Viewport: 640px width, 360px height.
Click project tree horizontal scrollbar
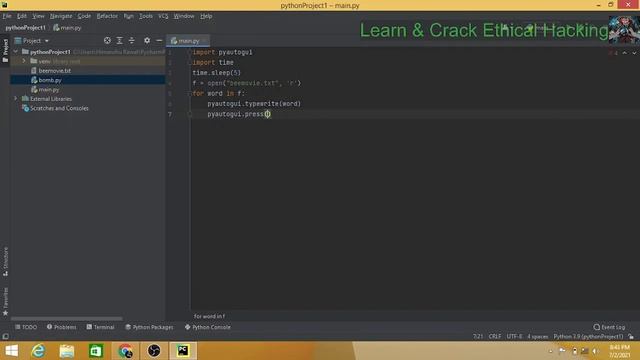coord(67,318)
